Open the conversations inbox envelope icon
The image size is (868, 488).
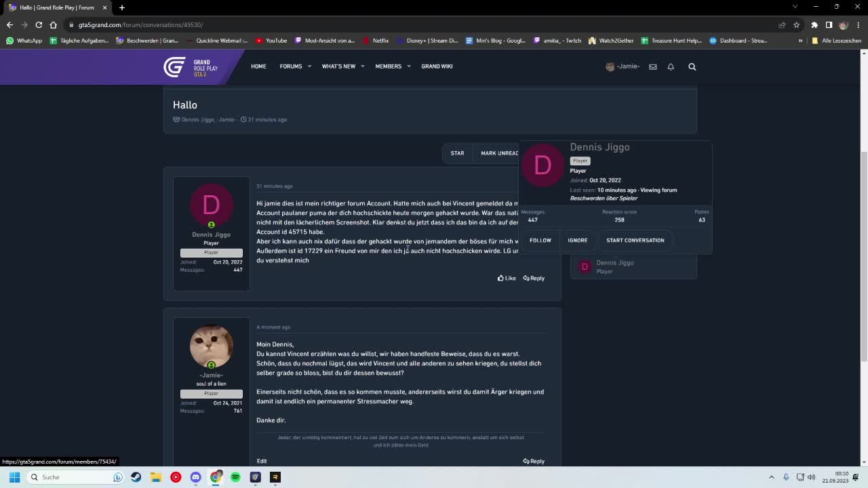pos(652,66)
